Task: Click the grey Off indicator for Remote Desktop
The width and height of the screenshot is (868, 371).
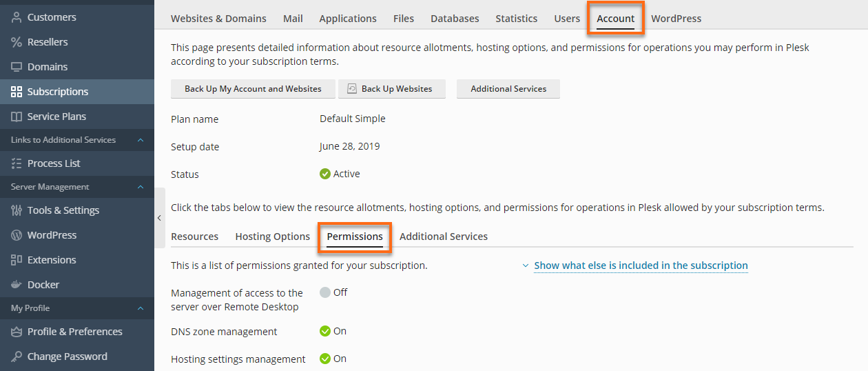Action: (325, 292)
